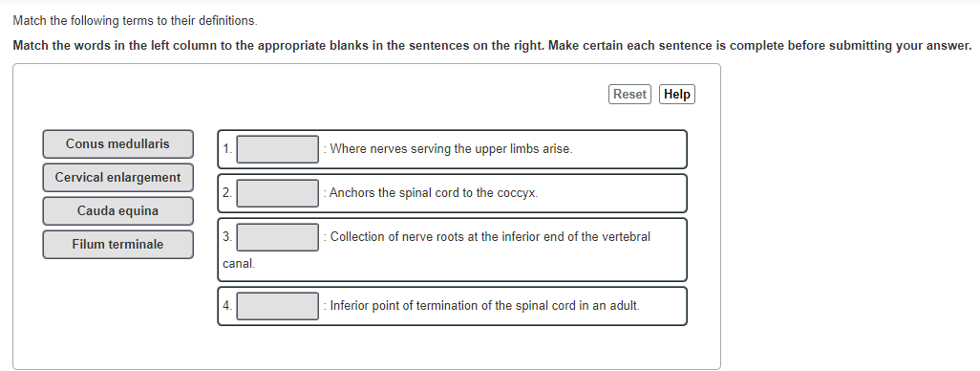Click 'Inferior point of termination' sentence text
980x371 pixels.
[x=484, y=306]
